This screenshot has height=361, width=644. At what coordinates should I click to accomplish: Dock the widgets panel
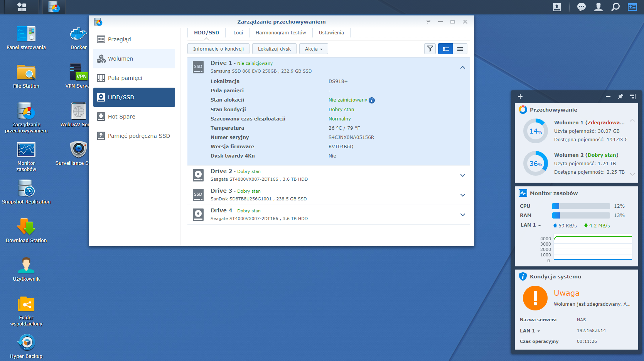[632, 97]
